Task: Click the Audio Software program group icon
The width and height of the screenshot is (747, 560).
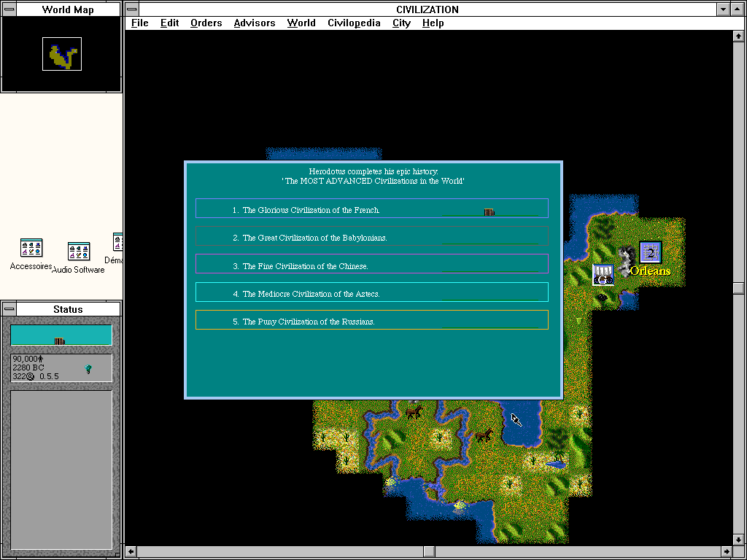Action: click(79, 252)
